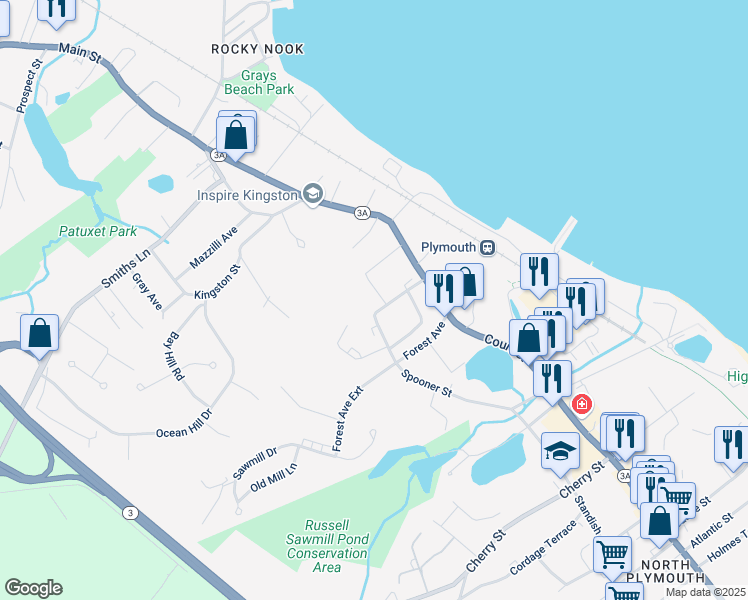The image size is (748, 600).
Task: Click the Patuxet Park label
Action: tap(98, 231)
